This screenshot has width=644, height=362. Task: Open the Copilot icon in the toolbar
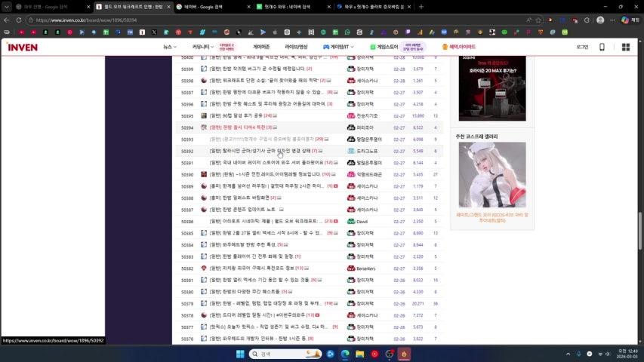(625, 20)
